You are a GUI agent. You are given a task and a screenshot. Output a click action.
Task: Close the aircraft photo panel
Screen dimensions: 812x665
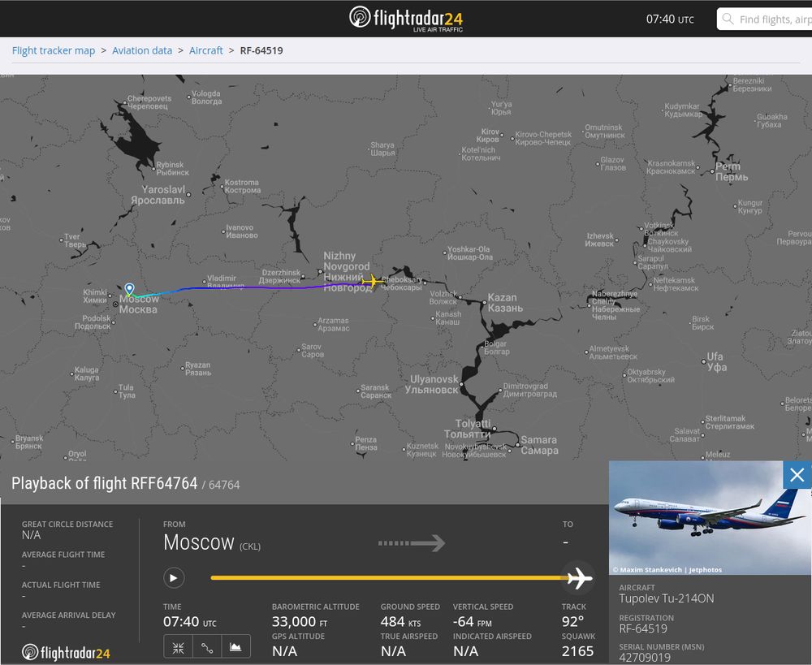pyautogui.click(x=797, y=474)
